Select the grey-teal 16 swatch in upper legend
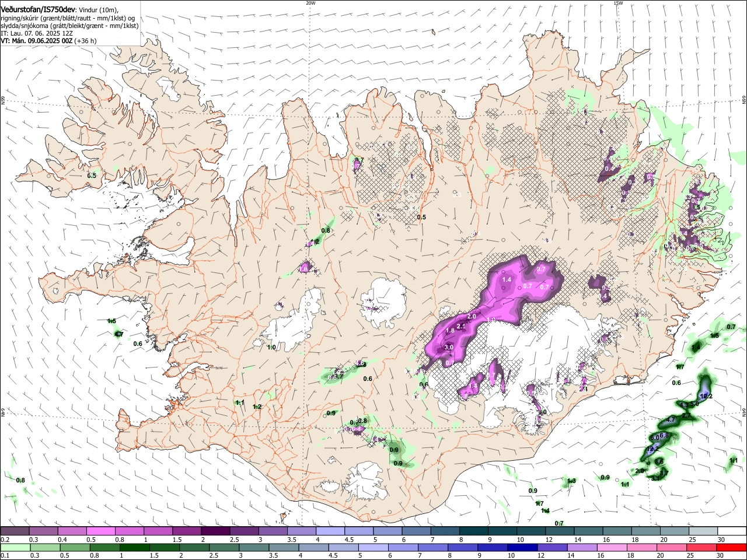This screenshot has width=747, height=560. click(x=617, y=531)
